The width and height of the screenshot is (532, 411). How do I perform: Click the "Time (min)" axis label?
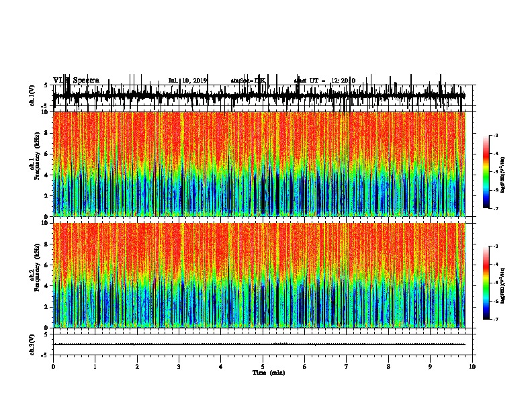click(x=269, y=372)
